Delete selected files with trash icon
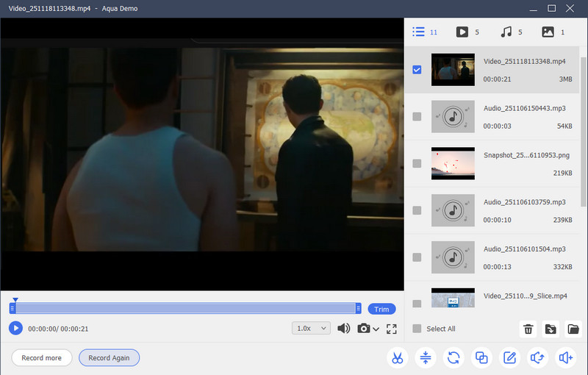The width and height of the screenshot is (588, 375). (528, 329)
